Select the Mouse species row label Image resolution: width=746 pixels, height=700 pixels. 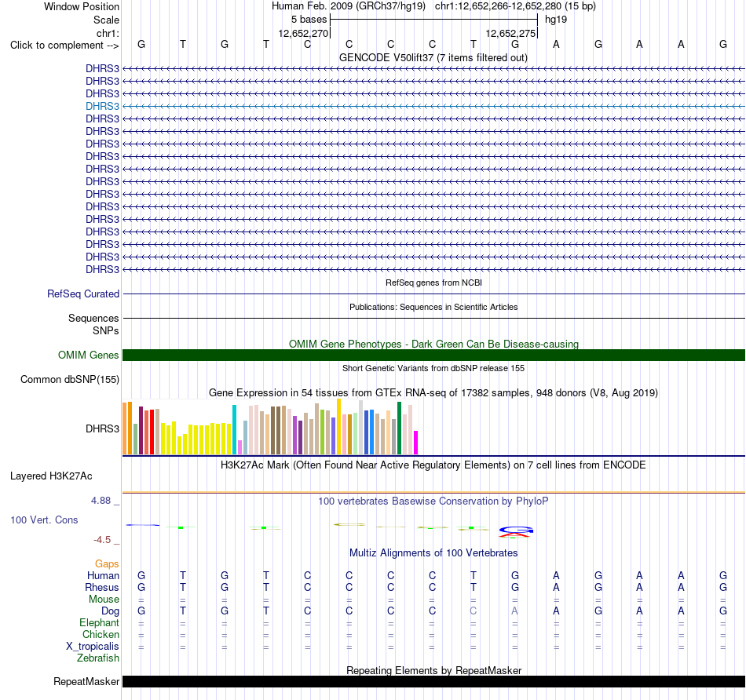click(x=104, y=600)
